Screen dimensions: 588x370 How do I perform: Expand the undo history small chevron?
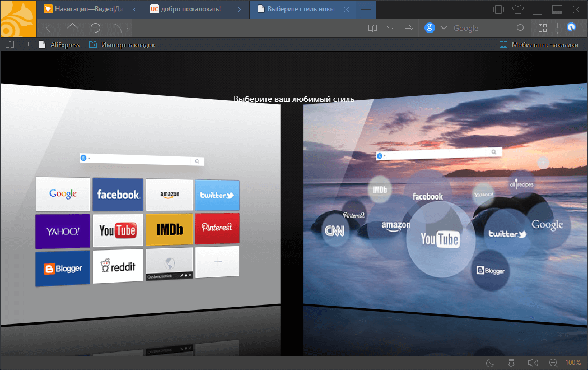point(128,27)
